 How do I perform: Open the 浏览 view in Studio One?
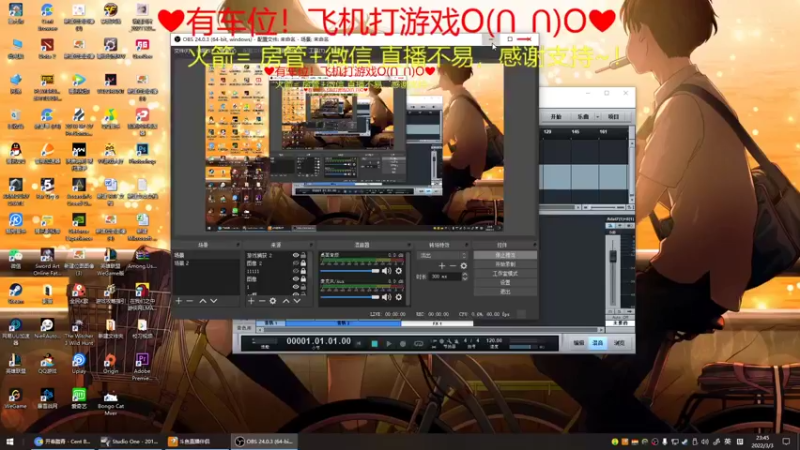click(619, 343)
